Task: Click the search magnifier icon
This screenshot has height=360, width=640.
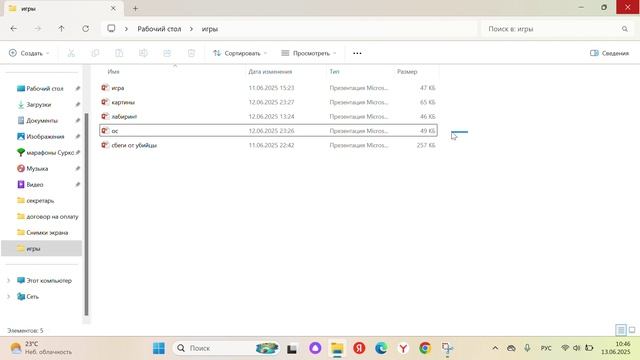Action: [625, 29]
